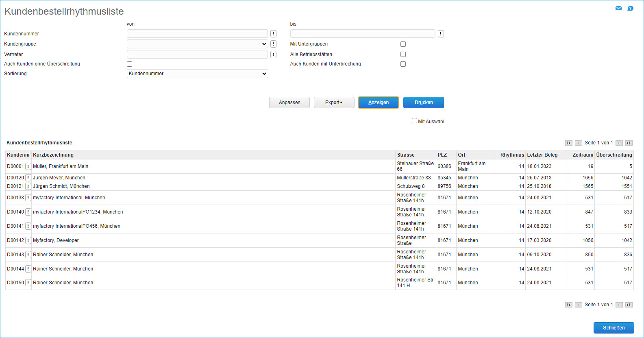Check the Mit Auswahl checkbox
The width and height of the screenshot is (644, 338).
coord(414,121)
